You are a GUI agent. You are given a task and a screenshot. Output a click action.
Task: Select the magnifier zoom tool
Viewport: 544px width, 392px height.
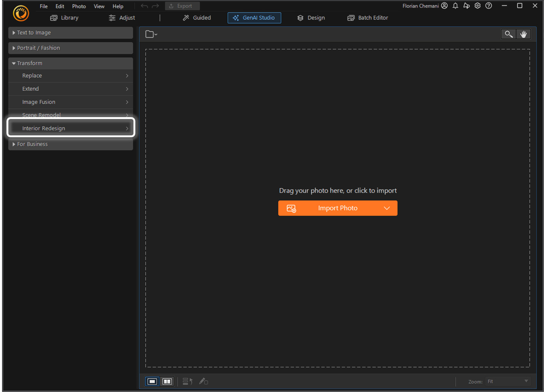pos(508,34)
